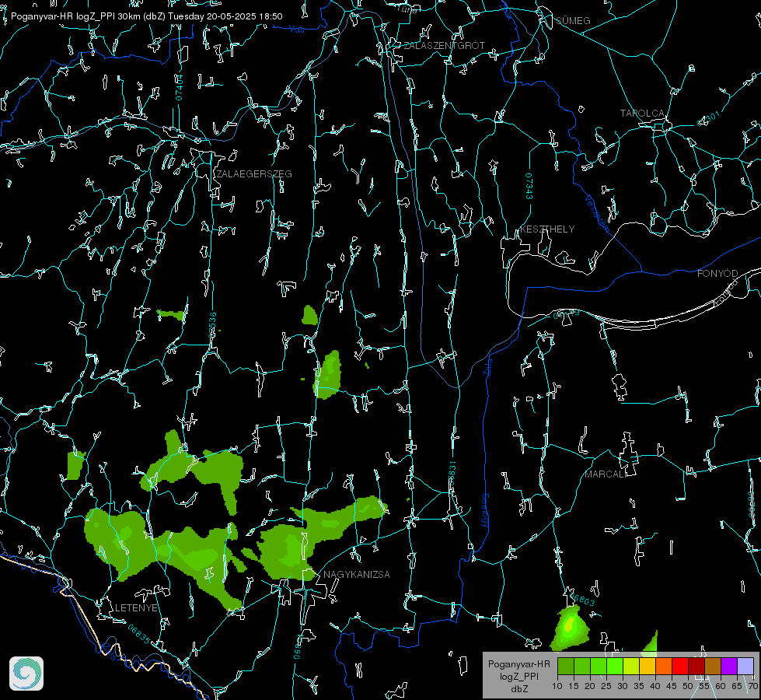The image size is (761, 700).
Task: Click the NAGYKANIZSA city label
Action: pos(357,575)
